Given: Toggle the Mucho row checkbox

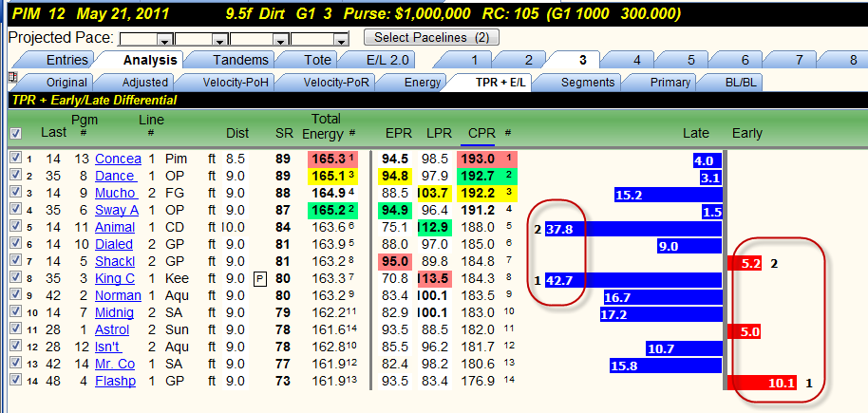Looking at the screenshot, I should tap(15, 192).
